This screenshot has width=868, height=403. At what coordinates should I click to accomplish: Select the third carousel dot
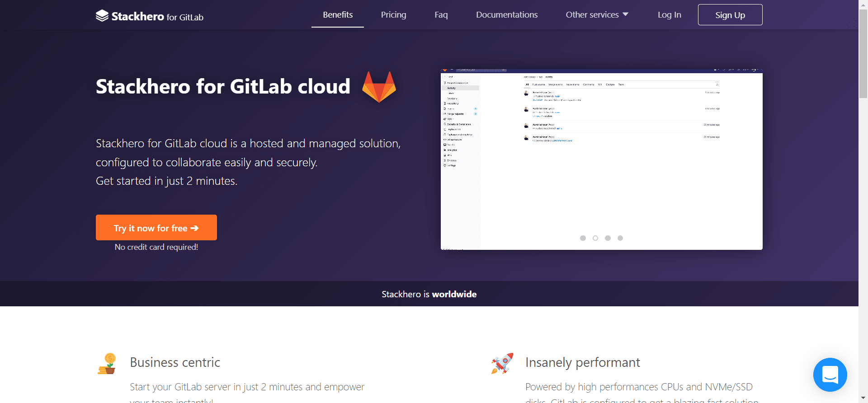[608, 238]
